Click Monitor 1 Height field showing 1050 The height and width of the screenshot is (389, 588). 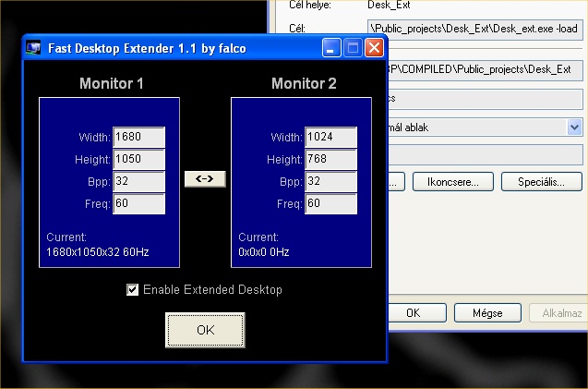(x=139, y=159)
